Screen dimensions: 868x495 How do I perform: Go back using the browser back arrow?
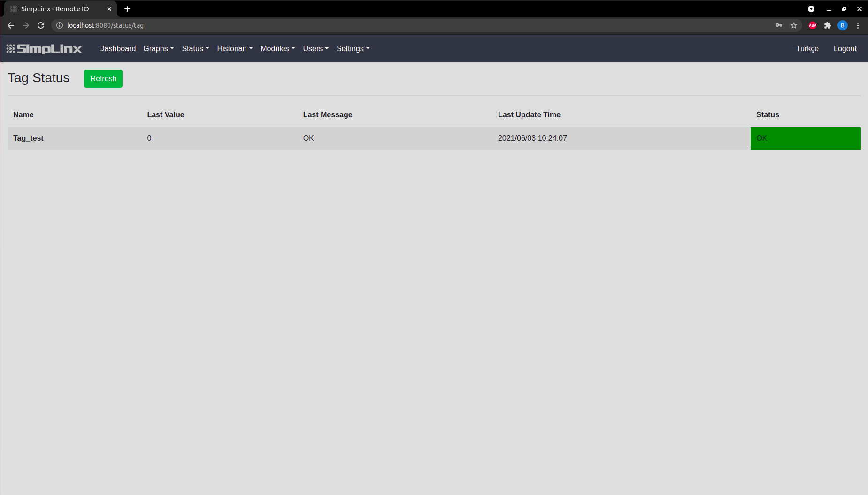click(x=11, y=25)
